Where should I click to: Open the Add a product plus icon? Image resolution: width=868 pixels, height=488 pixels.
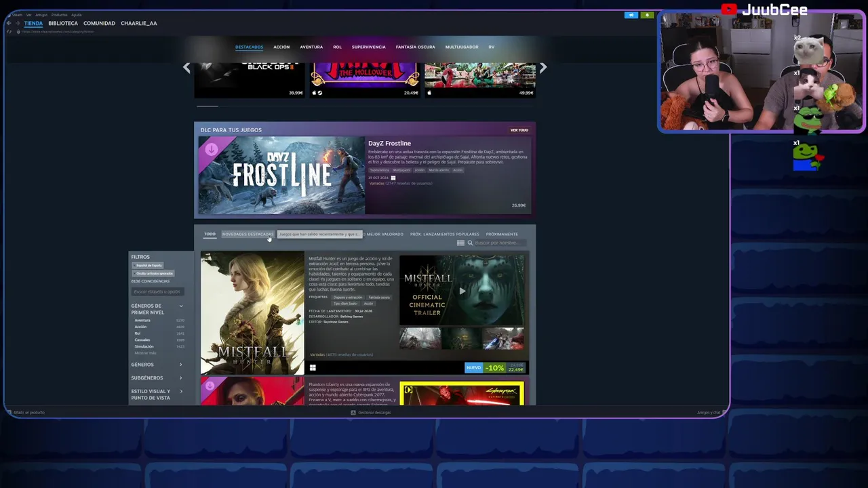pos(9,412)
